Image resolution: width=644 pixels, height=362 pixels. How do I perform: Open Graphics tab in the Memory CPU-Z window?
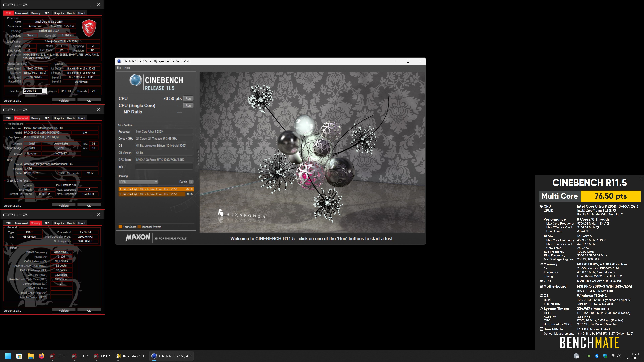pos(59,223)
